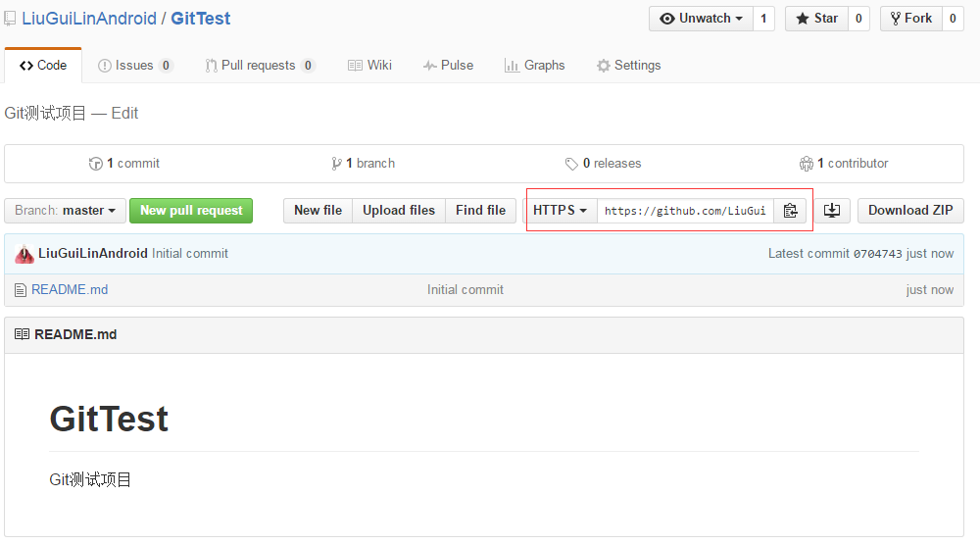This screenshot has width=980, height=545.
Task: Click the green New pull request button
Action: [191, 211]
